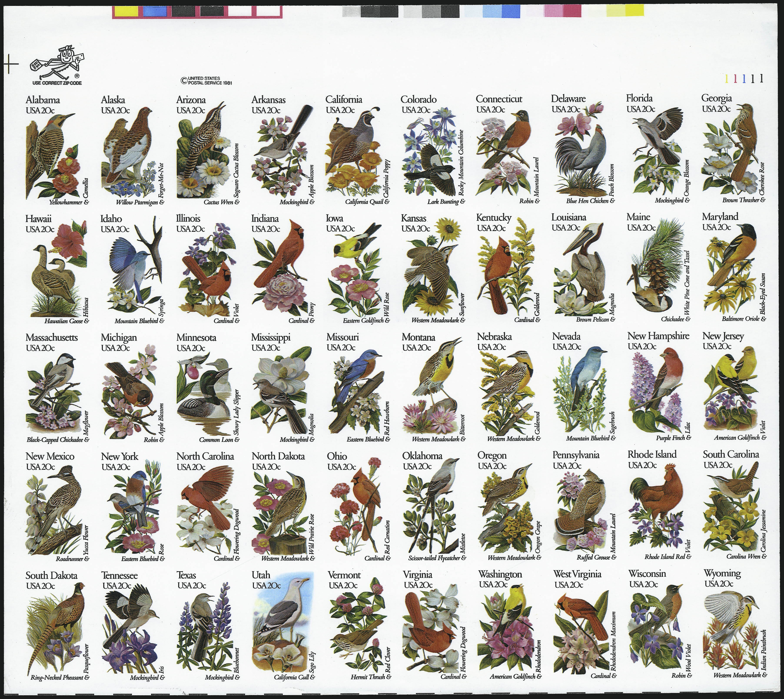Click the United States Postal Service 1981 copyright text

(206, 80)
